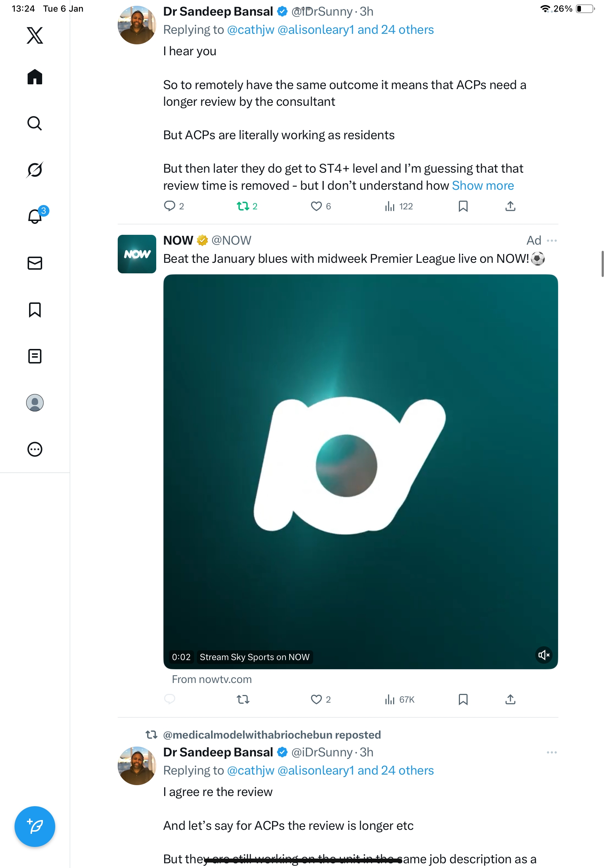The height and width of the screenshot is (868, 606).
Task: Open the Search and Explore page
Action: (35, 123)
